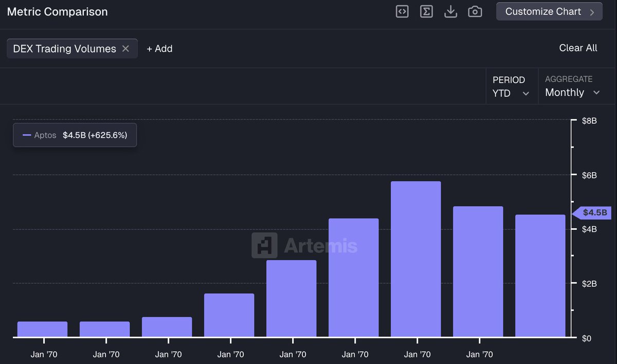Add another metric with + Add

[x=159, y=49]
